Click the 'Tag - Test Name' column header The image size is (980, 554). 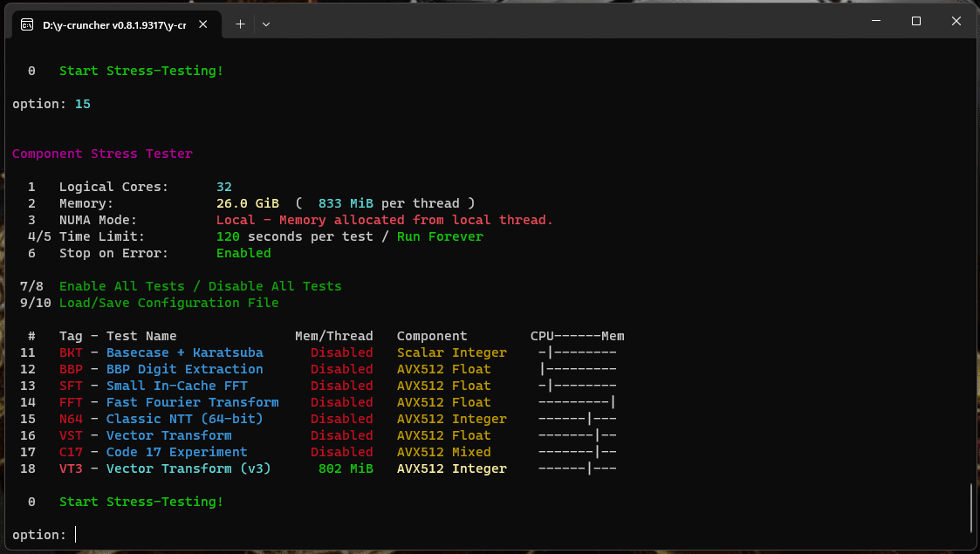click(x=118, y=336)
